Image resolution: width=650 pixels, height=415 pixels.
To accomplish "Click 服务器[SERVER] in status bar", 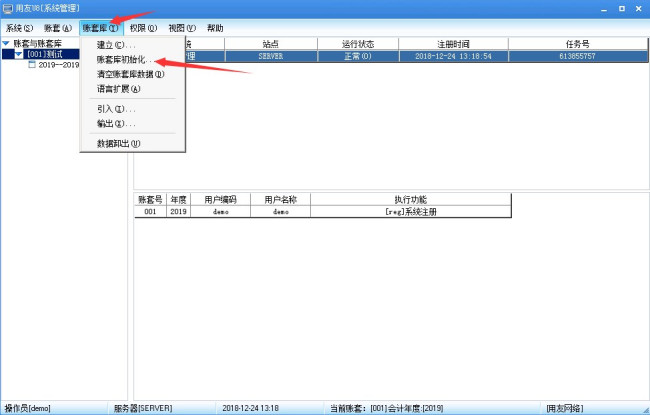I will tap(143, 408).
